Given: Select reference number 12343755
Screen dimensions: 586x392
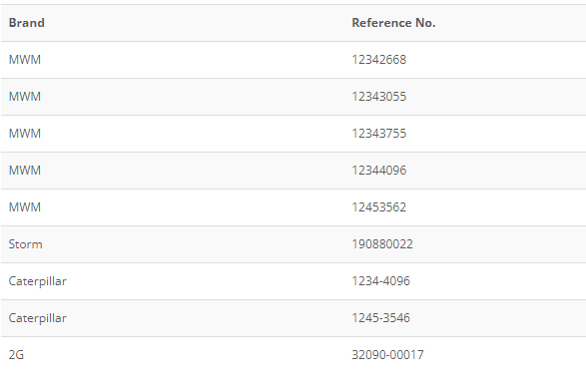Looking at the screenshot, I should (x=379, y=134).
